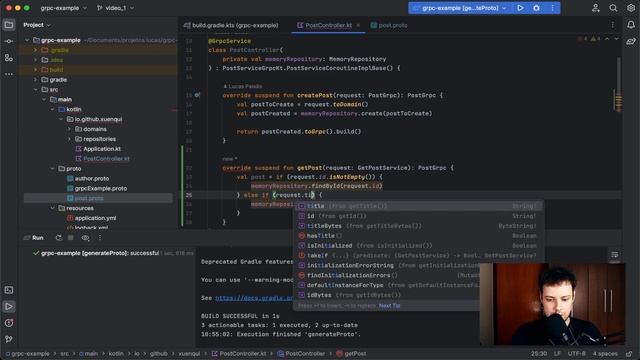This screenshot has height=360, width=640.
Task: Open editor tabs options menu
Action: tap(613, 25)
